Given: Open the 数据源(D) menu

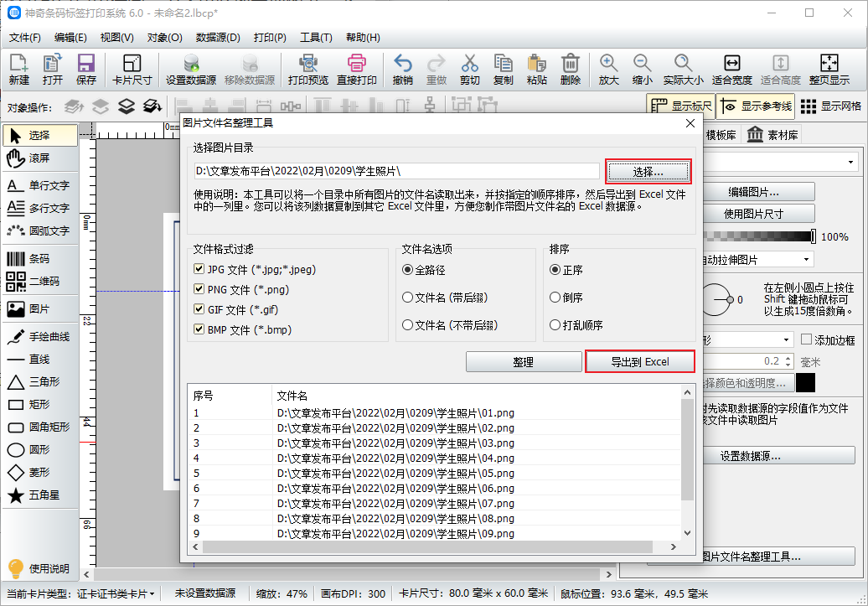Looking at the screenshot, I should [218, 38].
